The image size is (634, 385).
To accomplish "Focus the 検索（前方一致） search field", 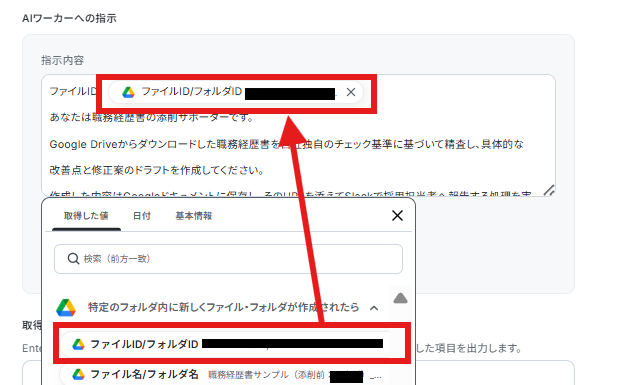I will tap(228, 259).
